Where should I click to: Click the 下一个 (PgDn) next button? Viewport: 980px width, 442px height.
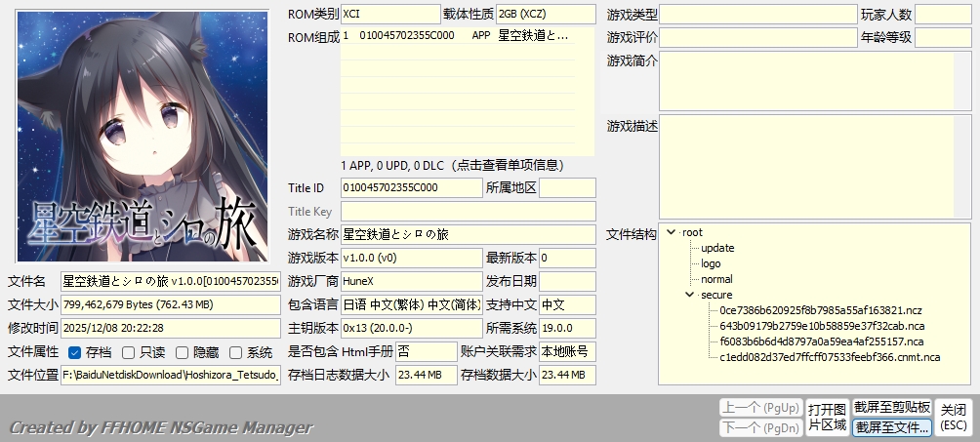tap(759, 427)
